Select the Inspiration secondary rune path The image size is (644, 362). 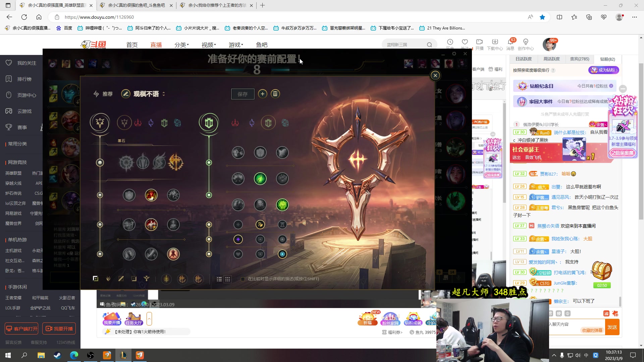click(x=285, y=123)
